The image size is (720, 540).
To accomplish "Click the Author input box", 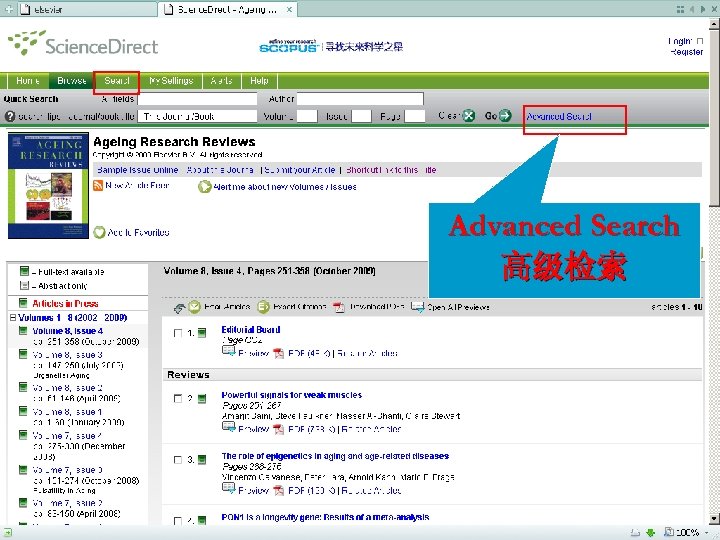I will (360, 99).
